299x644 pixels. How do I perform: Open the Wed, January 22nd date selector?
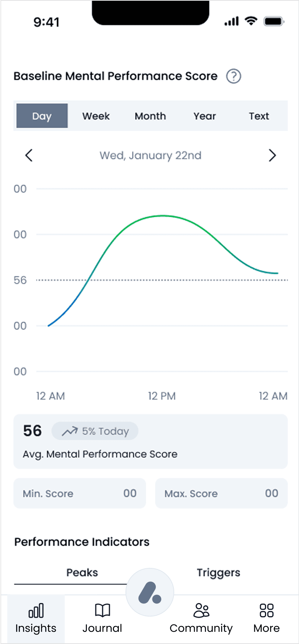[150, 155]
